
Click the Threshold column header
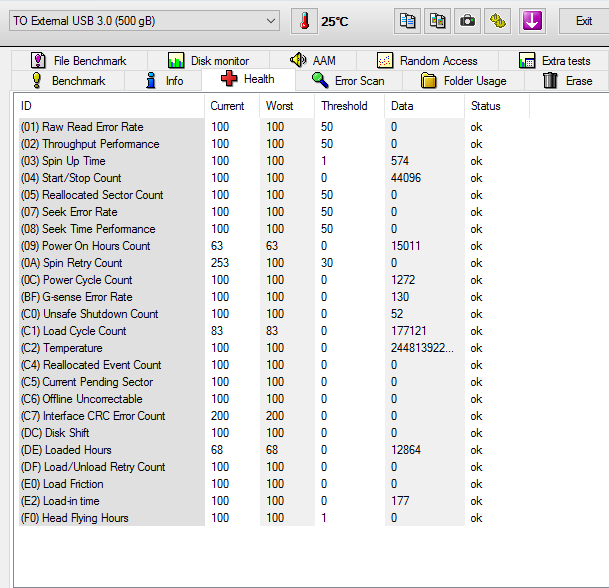click(x=344, y=106)
